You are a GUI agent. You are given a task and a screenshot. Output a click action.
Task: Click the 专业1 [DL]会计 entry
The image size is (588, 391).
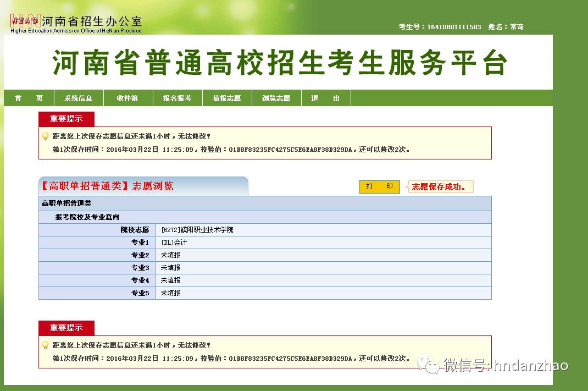(174, 243)
